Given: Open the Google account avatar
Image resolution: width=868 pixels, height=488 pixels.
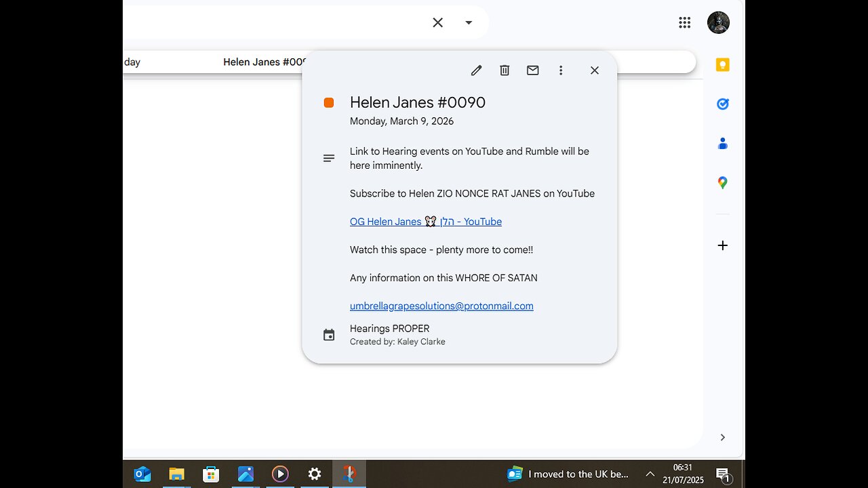Looking at the screenshot, I should point(718,22).
